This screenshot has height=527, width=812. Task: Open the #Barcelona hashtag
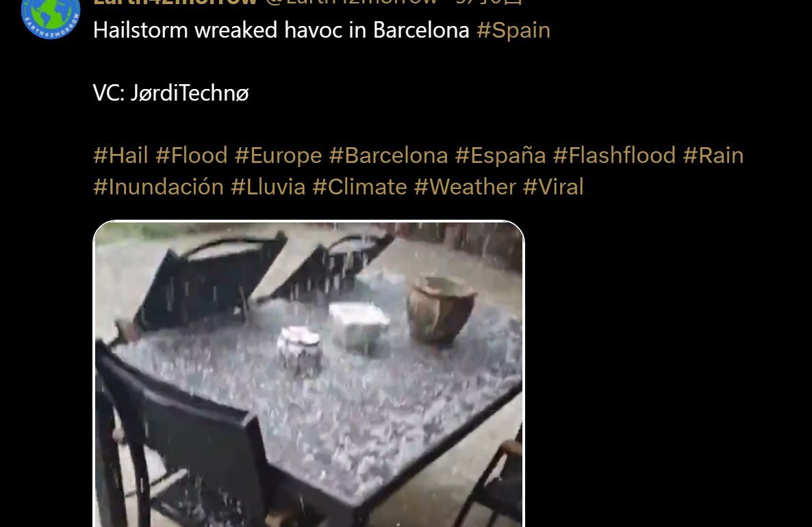[388, 155]
